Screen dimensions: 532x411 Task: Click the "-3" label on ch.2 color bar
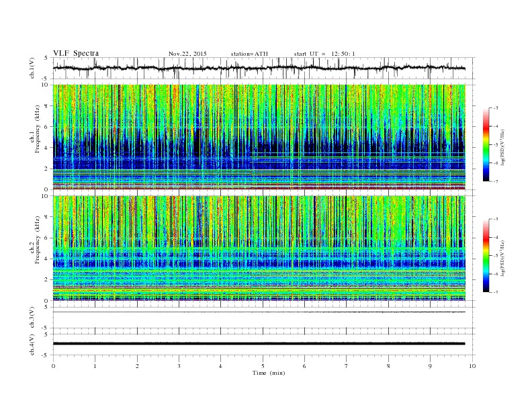coord(496,220)
